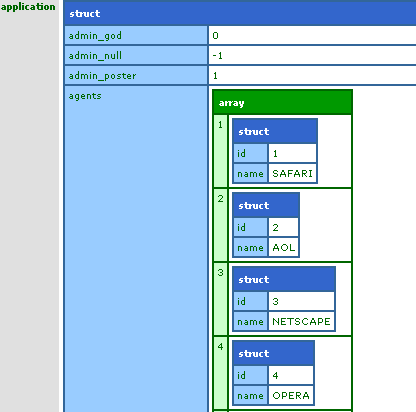Viewport: 416px width, 412px height.
Task: Toggle the admin_null key cell
Action: coord(136,55)
